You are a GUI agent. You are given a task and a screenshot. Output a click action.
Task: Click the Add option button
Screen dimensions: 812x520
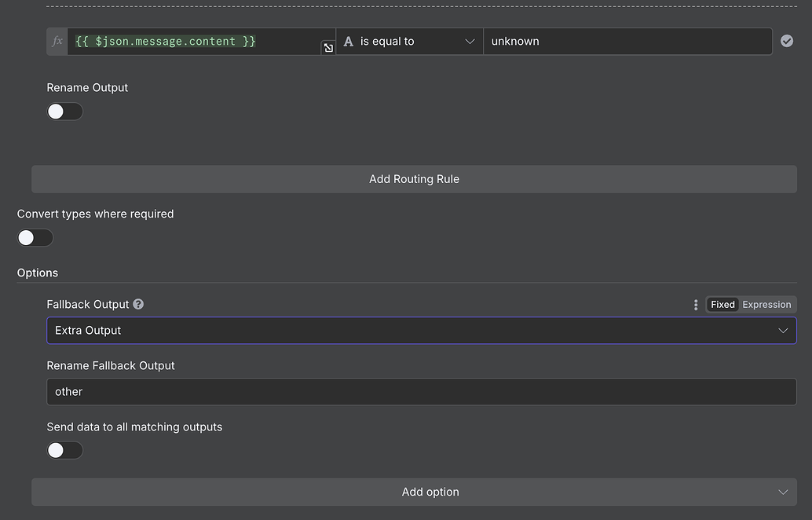tap(430, 492)
